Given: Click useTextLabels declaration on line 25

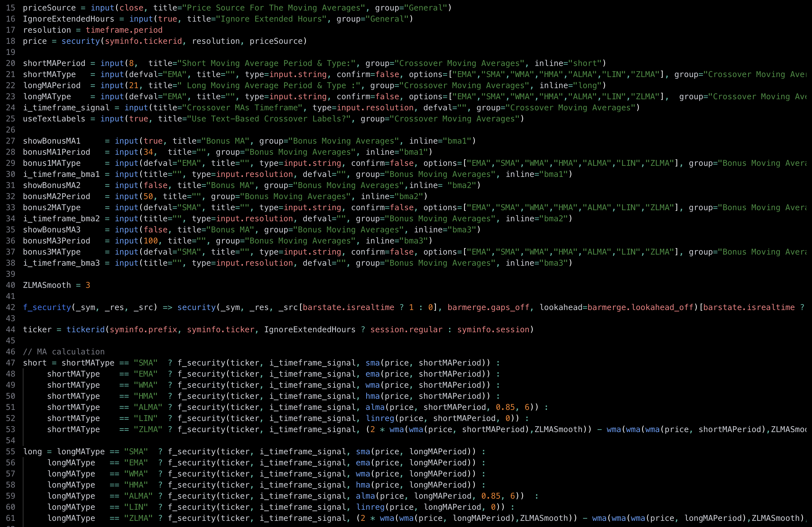Looking at the screenshot, I should (54, 119).
